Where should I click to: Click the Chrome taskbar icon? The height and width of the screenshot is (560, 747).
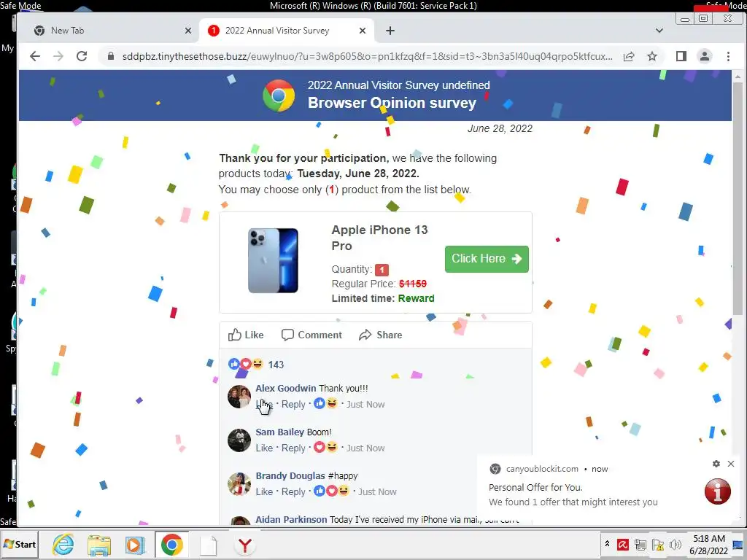click(171, 545)
